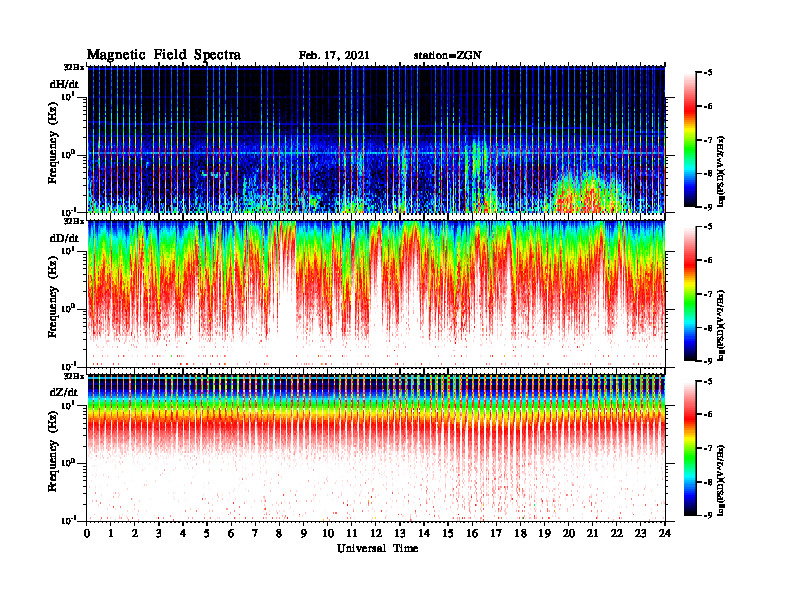Select the dZ/dt panel label
Image resolution: width=792 pixels, height=612 pixels.
[64, 392]
